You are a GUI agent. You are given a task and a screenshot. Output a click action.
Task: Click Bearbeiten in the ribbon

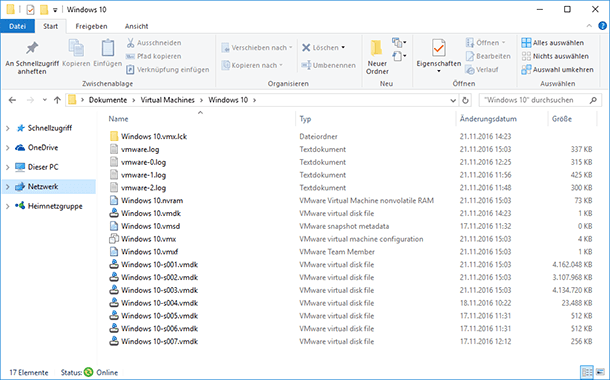488,56
